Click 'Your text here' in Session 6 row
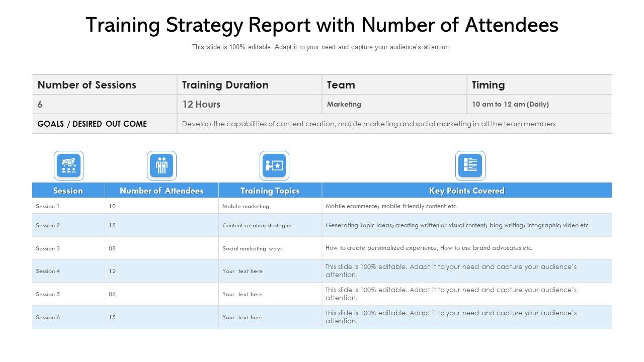644x362 pixels. [x=243, y=317]
